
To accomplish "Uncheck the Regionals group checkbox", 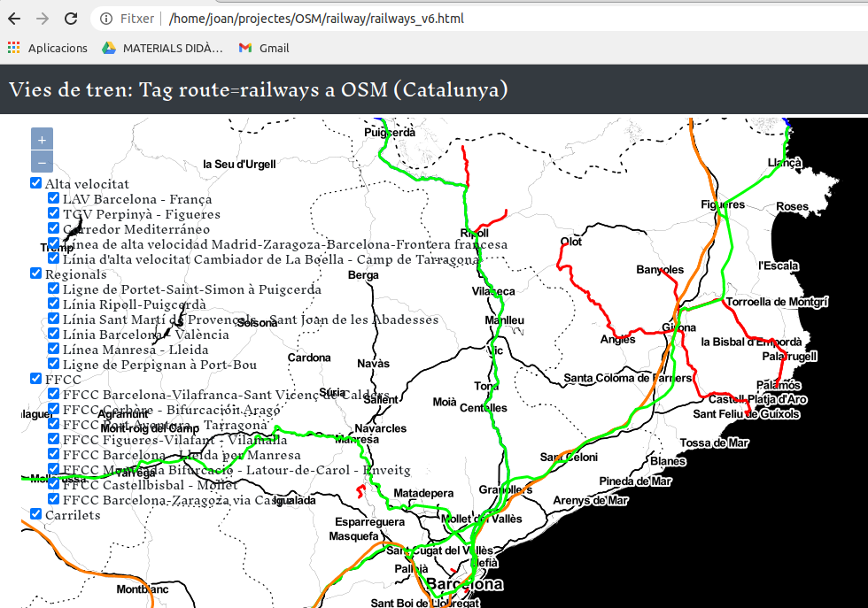I will [36, 274].
